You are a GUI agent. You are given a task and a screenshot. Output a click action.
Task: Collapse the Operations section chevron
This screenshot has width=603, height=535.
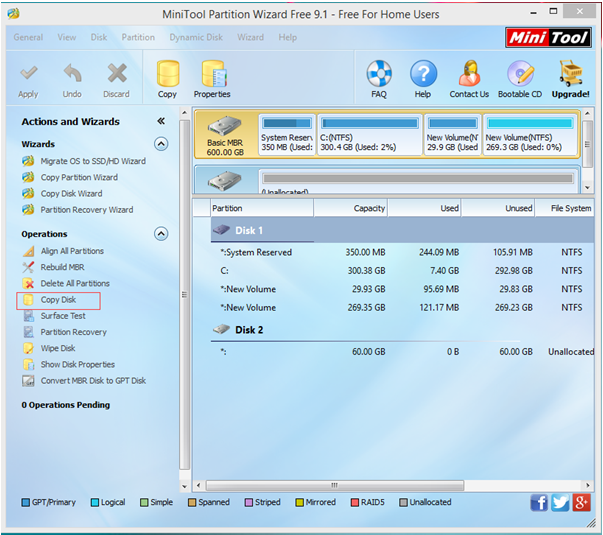coord(161,233)
